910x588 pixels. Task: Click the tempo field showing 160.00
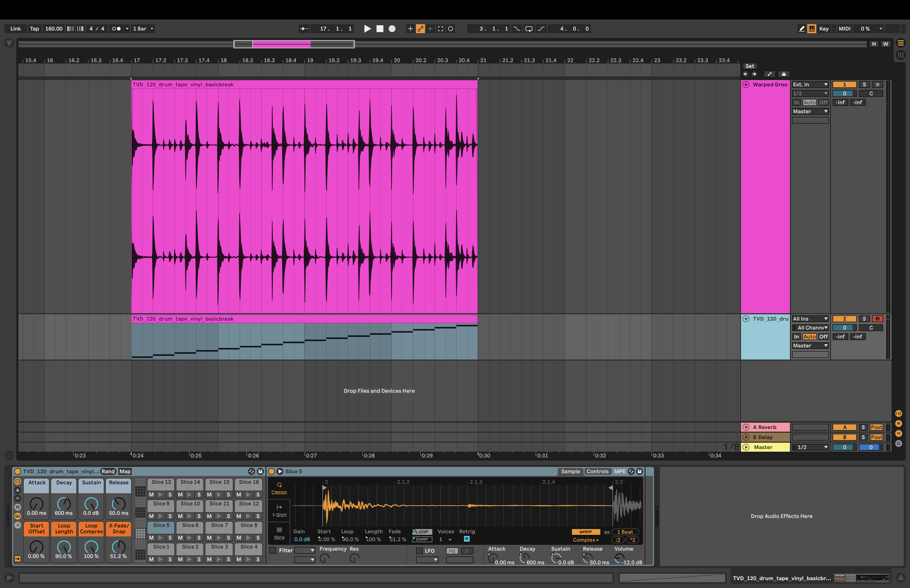[53, 29]
